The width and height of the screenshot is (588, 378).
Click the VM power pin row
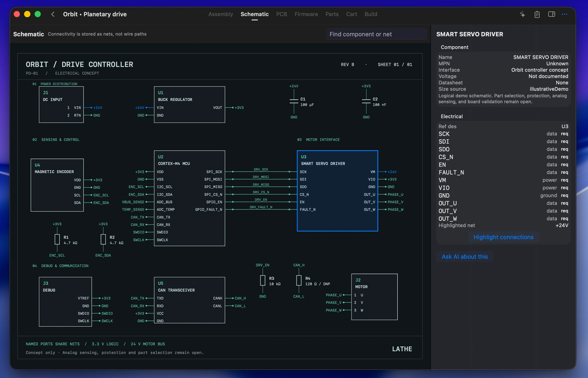pos(503,180)
